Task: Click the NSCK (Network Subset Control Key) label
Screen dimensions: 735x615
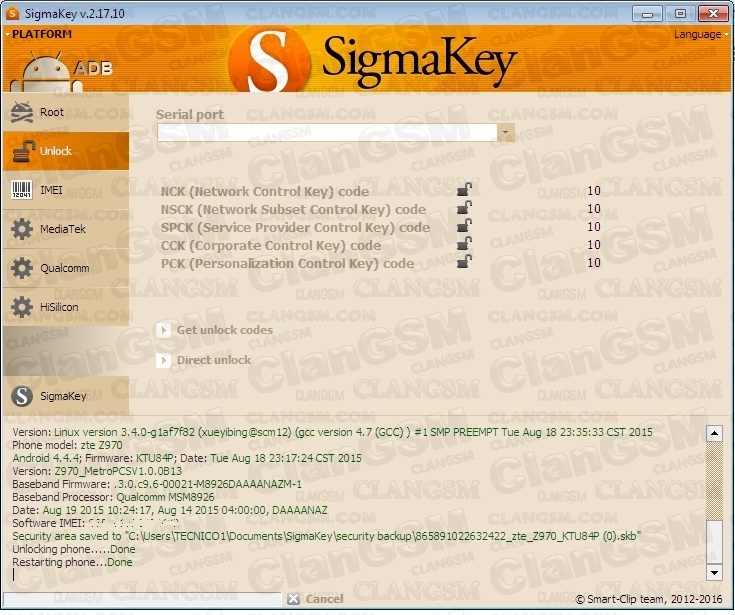Action: pos(293,210)
